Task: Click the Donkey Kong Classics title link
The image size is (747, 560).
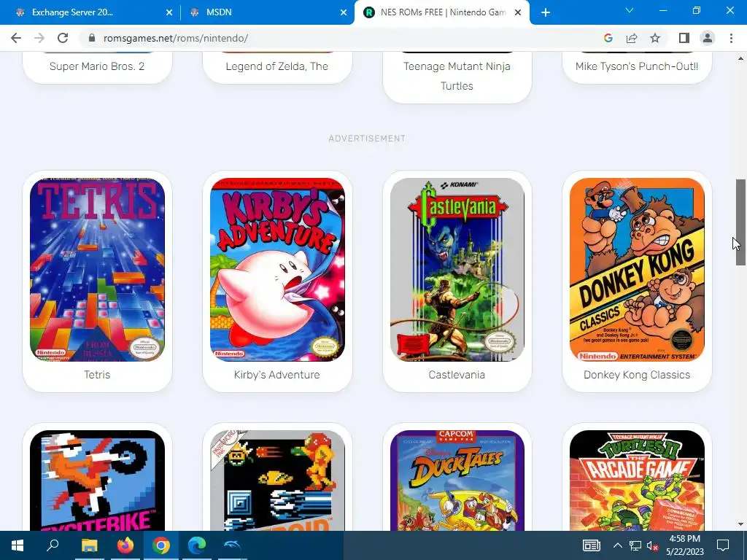Action: pos(637,375)
